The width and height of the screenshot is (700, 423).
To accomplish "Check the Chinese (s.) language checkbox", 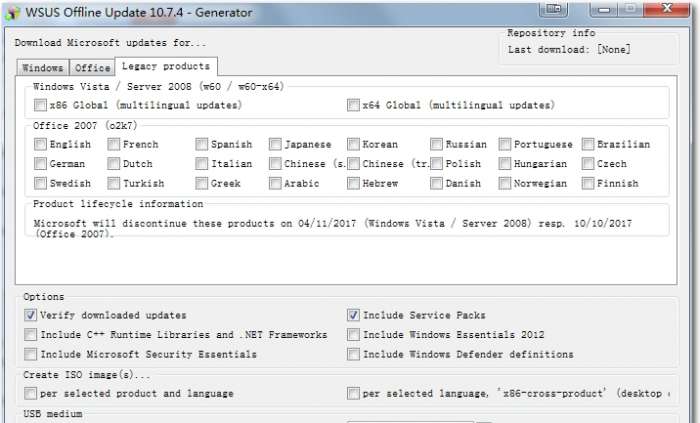I will click(275, 164).
